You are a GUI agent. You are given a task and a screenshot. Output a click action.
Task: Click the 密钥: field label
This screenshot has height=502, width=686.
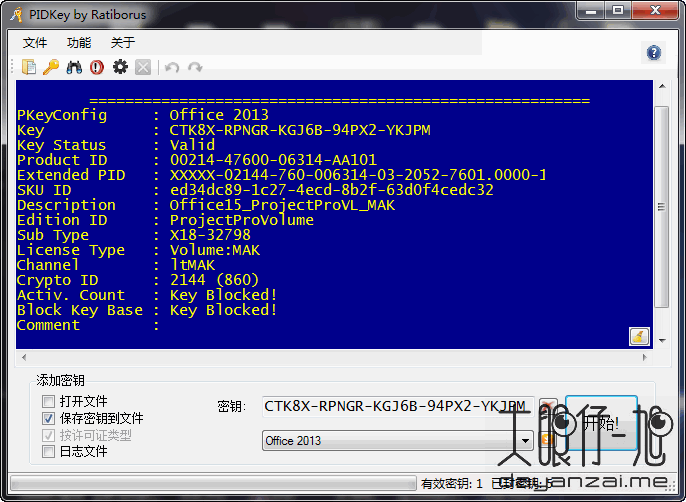coord(232,407)
